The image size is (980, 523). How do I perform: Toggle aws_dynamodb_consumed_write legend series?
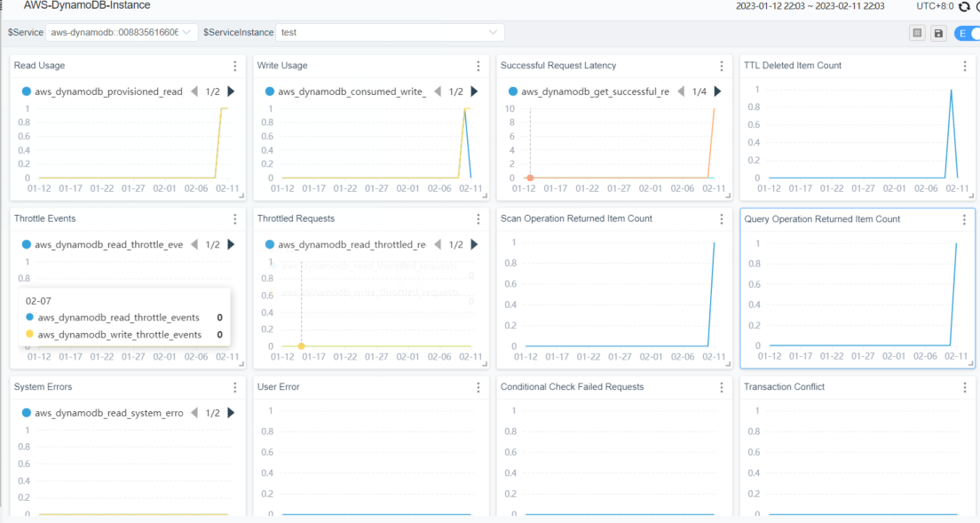pos(347,91)
